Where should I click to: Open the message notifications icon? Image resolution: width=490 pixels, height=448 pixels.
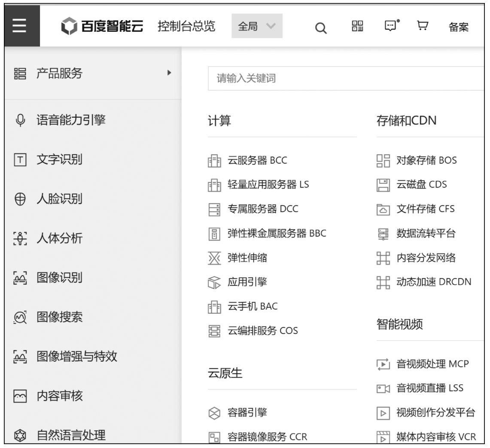click(x=392, y=26)
